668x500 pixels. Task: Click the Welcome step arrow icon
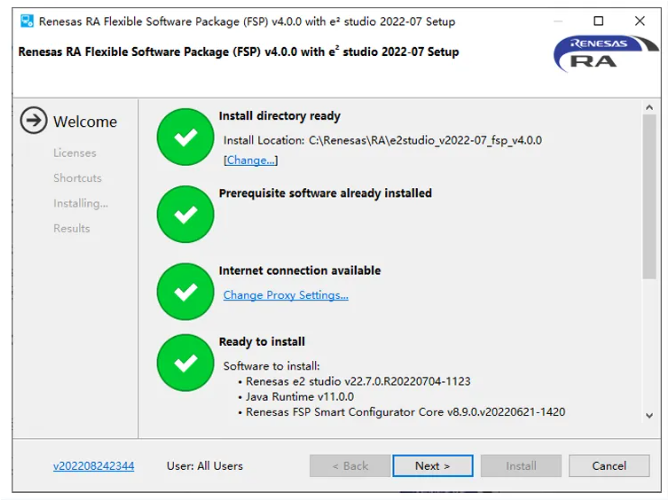click(33, 120)
